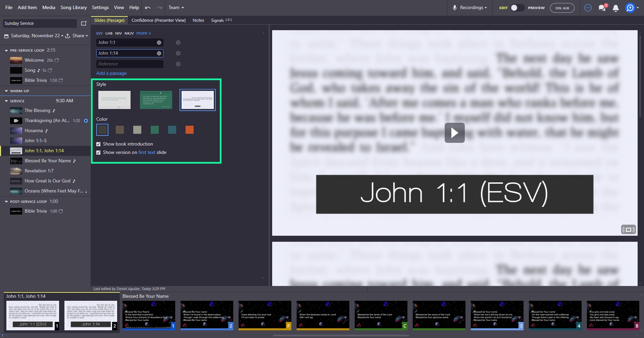Collapse the Pre-Service Loop section
The height and width of the screenshot is (338, 644).
click(6, 51)
